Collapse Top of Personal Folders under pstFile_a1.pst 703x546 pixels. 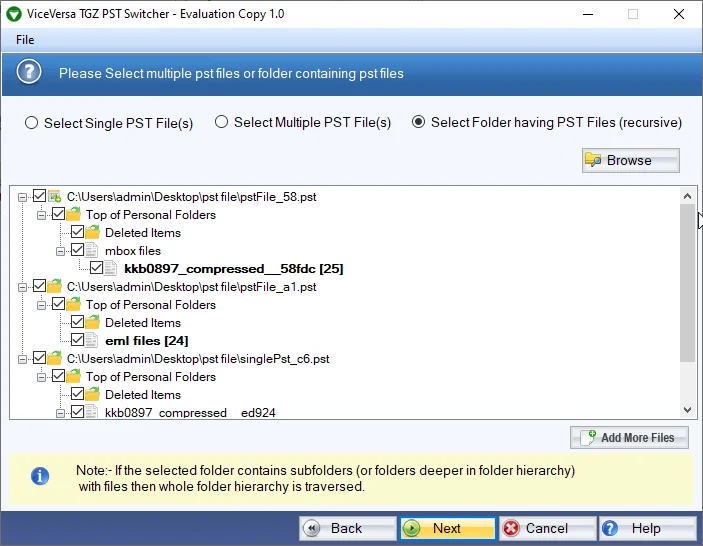tap(41, 305)
